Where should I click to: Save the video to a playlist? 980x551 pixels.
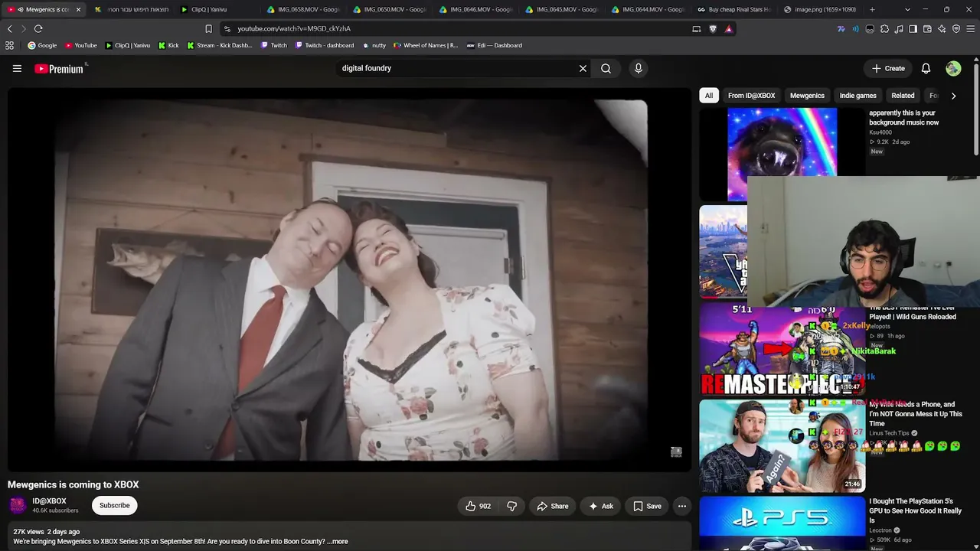647,506
